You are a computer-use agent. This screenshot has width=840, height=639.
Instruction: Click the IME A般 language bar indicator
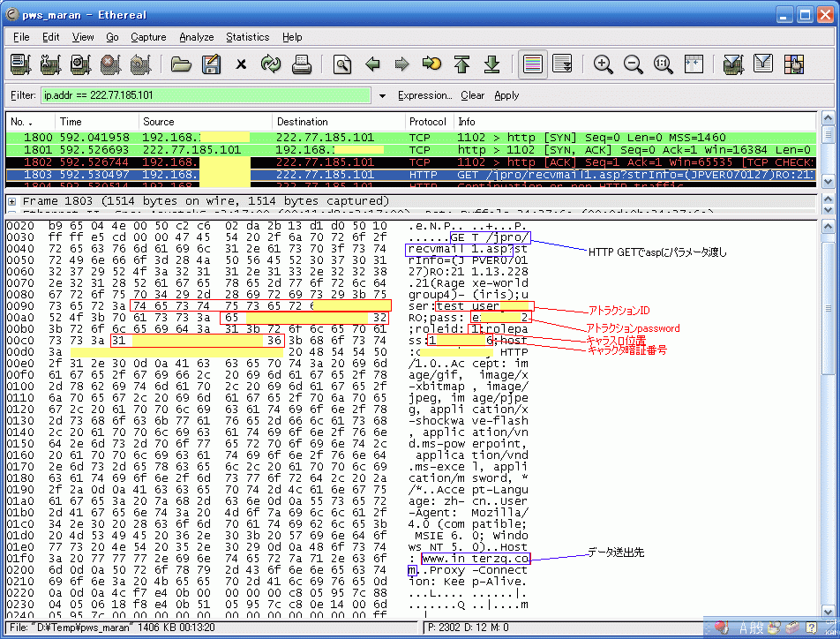coord(752,628)
